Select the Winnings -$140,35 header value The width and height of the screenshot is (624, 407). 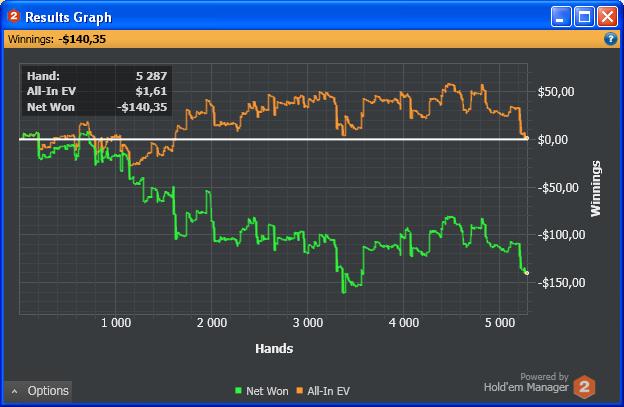pos(82,39)
